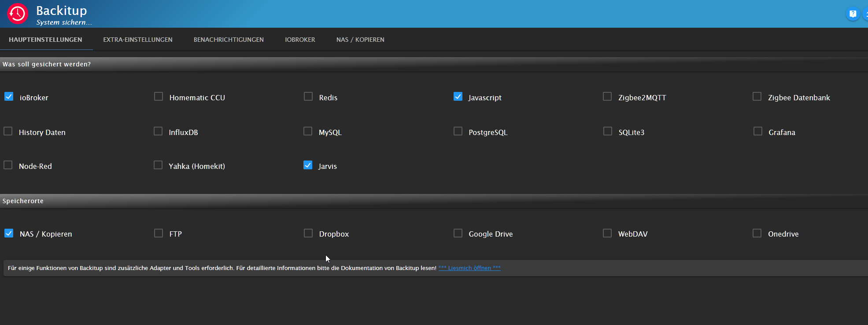The height and width of the screenshot is (325, 868).
Task: Open the help question mark icon
Action: 853,14
